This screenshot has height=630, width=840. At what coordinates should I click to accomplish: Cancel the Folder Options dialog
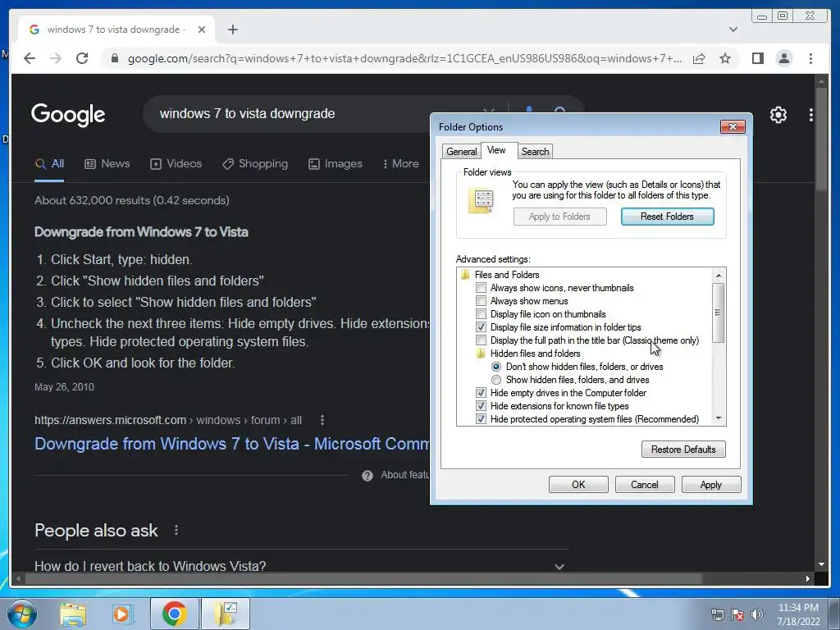click(x=645, y=485)
